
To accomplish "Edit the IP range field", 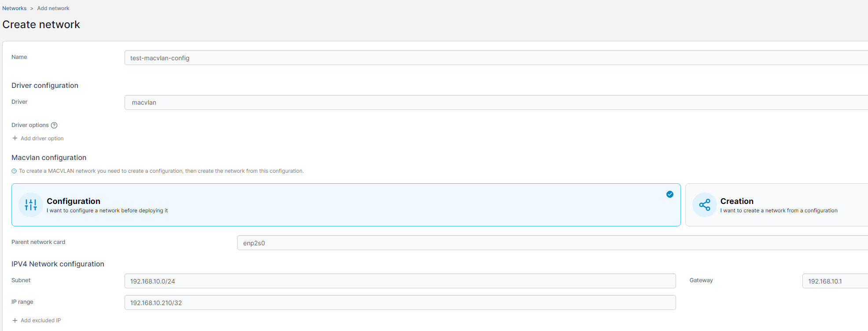I will [x=400, y=302].
